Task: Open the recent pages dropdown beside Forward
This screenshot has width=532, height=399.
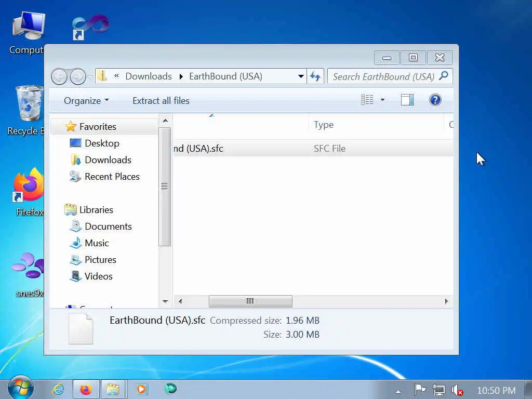Action: 90,77
